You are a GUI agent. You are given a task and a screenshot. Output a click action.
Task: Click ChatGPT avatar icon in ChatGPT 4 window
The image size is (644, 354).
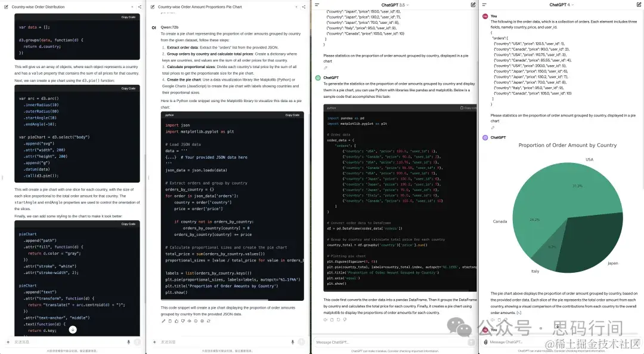[x=485, y=137]
